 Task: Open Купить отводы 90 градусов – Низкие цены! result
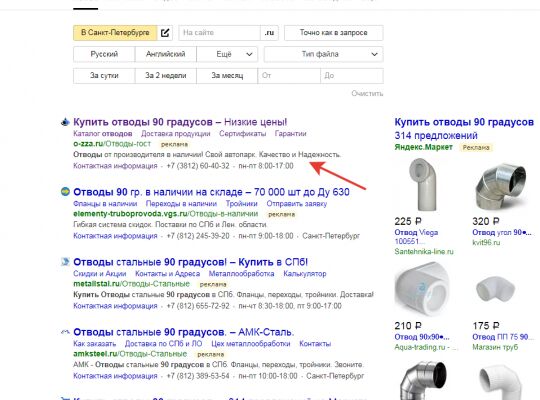click(x=180, y=122)
